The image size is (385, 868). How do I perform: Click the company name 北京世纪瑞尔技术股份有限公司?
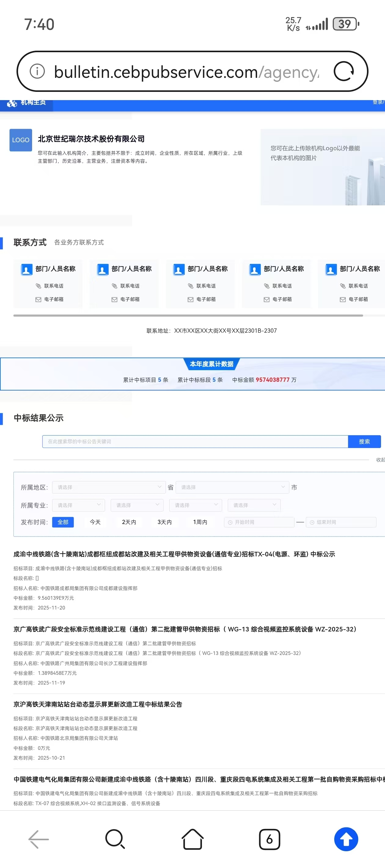tap(91, 139)
